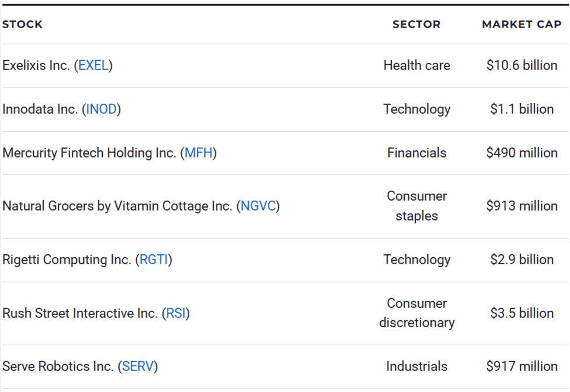Click the Rigetti Computing Inc. company name

(67, 260)
